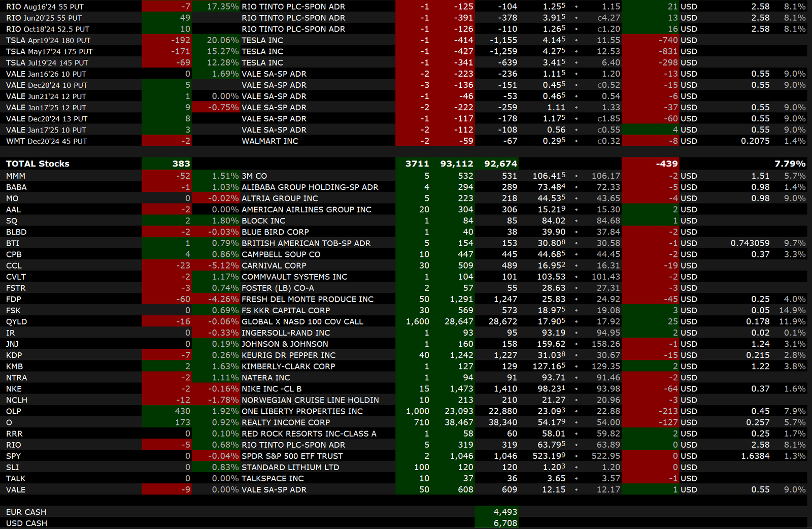Click the tick dot in the QYLD row
This screenshot has width=812, height=529.
[x=576, y=322]
